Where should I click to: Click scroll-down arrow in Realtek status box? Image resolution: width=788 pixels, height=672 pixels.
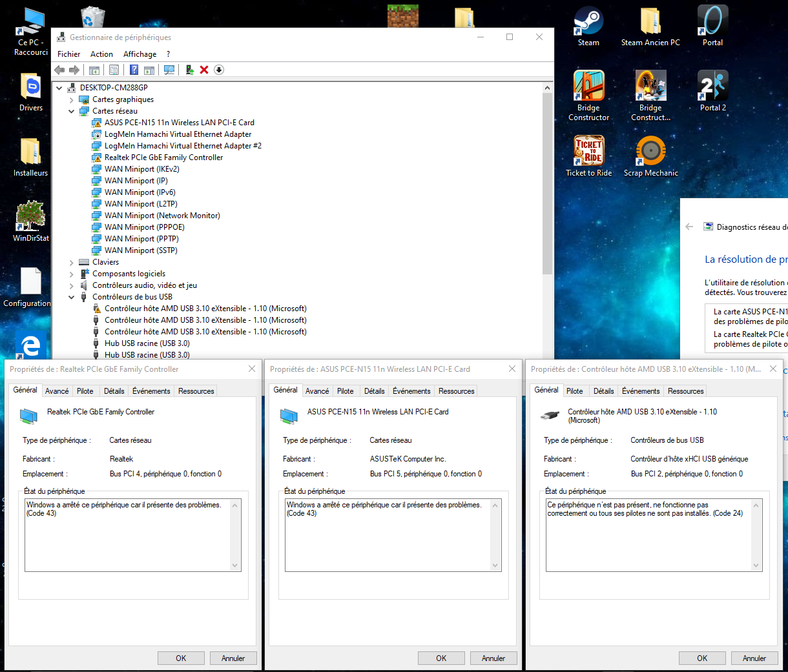point(235,565)
